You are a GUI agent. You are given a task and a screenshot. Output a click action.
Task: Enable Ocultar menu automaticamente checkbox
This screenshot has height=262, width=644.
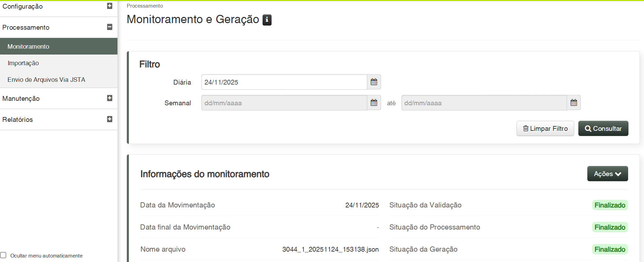[3, 255]
